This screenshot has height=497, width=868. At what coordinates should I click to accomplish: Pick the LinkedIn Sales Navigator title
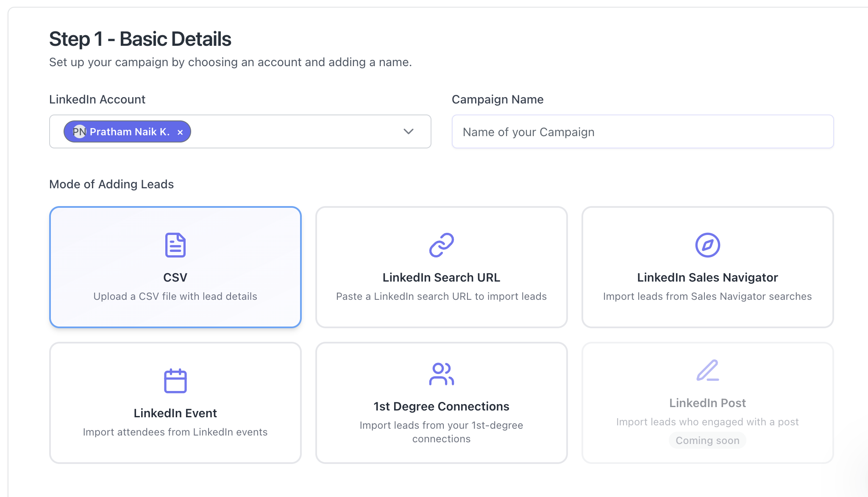pos(707,277)
